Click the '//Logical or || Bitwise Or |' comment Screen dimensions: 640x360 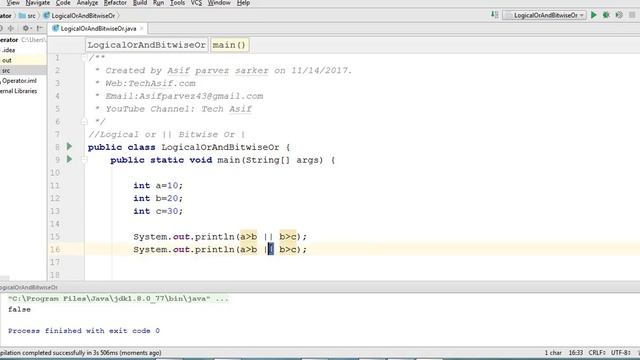[167, 134]
